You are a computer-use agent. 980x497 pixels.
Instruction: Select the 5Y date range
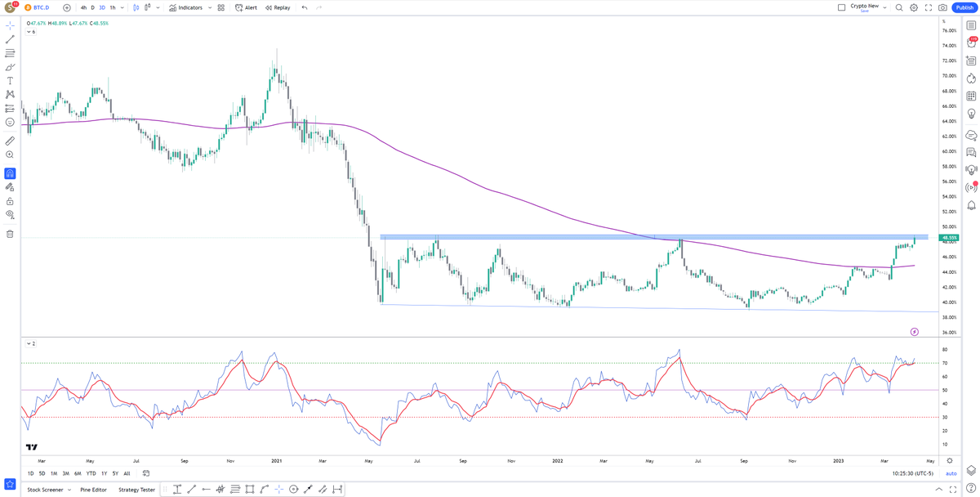coord(115,473)
